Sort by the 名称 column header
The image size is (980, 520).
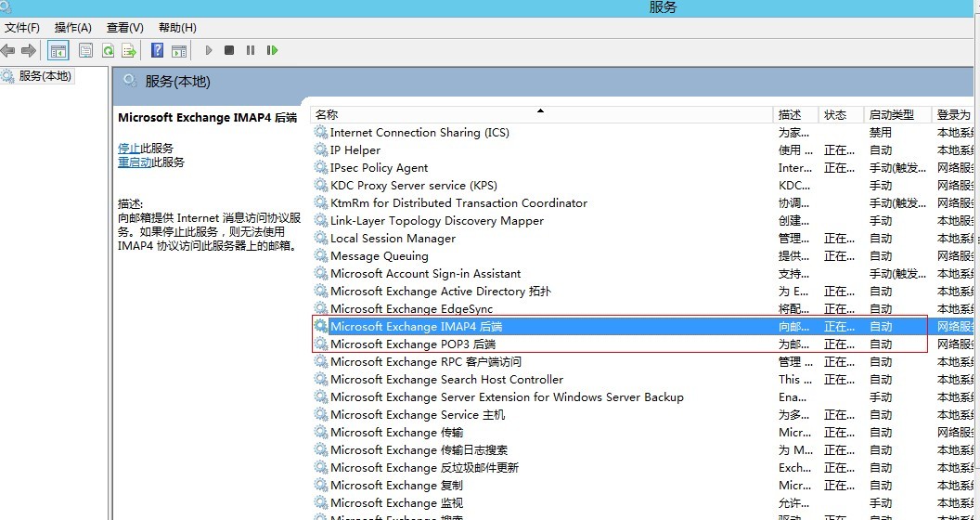tap(542, 114)
